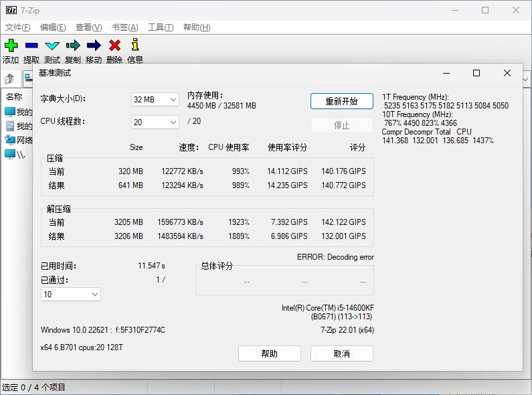Click the 7-Zip 22.01 (x64) version text
This screenshot has height=395, width=532.
tap(347, 330)
